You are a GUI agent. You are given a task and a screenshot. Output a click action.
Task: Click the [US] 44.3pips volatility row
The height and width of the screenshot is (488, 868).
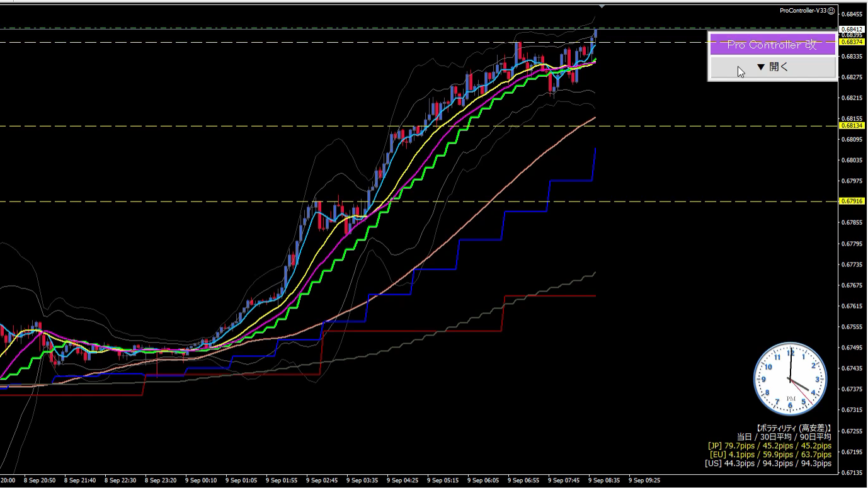768,463
